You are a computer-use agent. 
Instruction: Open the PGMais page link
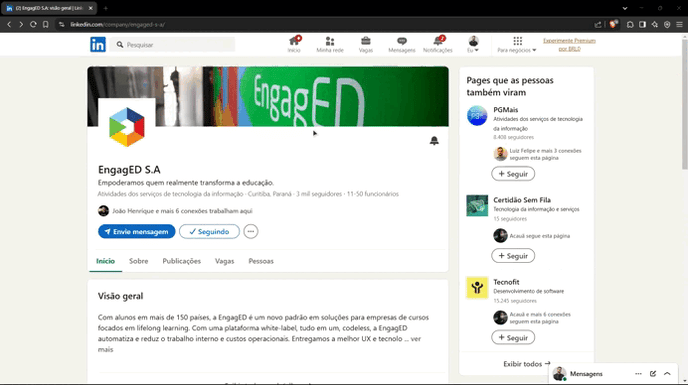tap(505, 110)
